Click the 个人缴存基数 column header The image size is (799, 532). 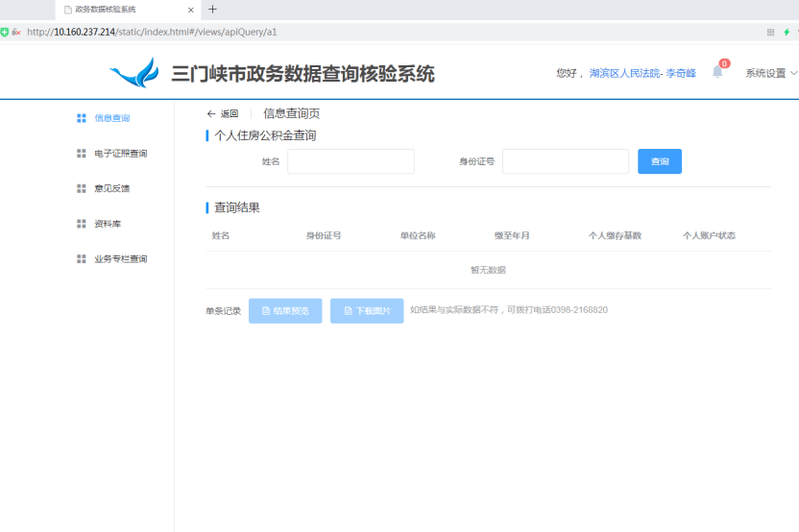point(615,235)
